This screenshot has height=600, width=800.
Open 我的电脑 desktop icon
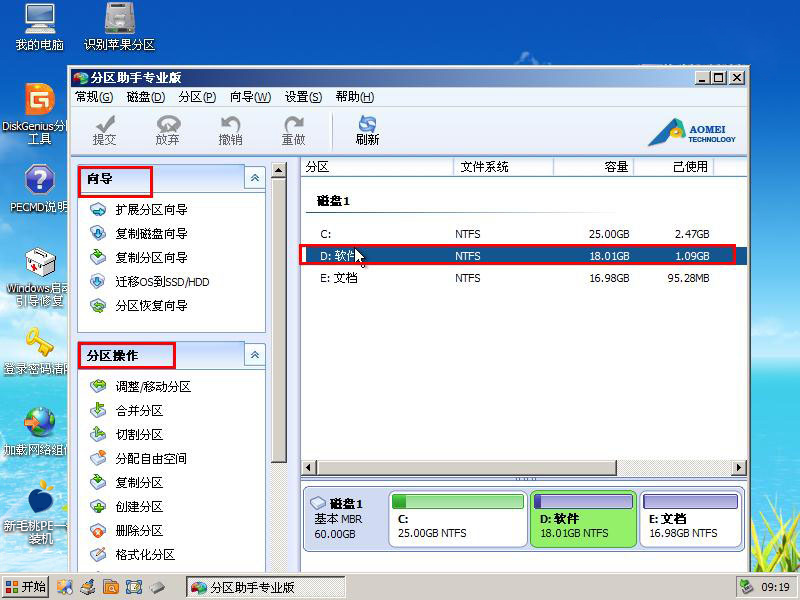tap(40, 27)
